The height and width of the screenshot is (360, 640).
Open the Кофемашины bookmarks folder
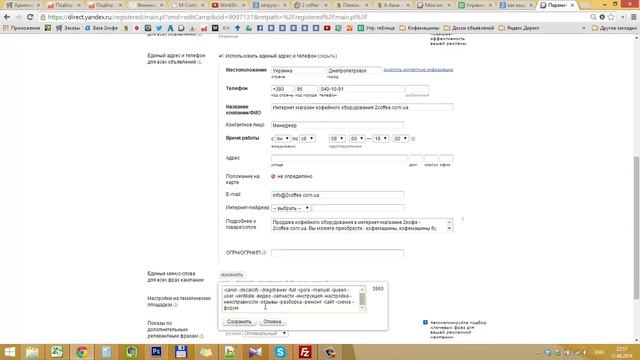coord(419,28)
